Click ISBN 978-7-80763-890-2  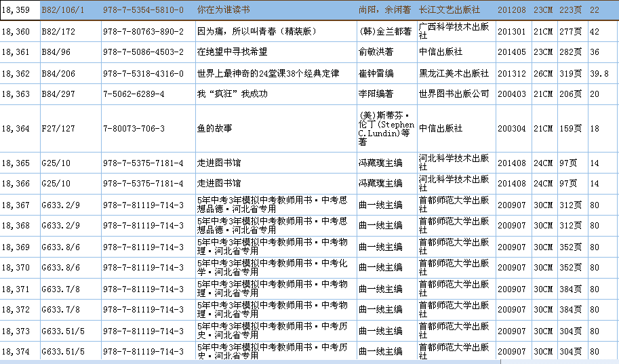point(148,32)
